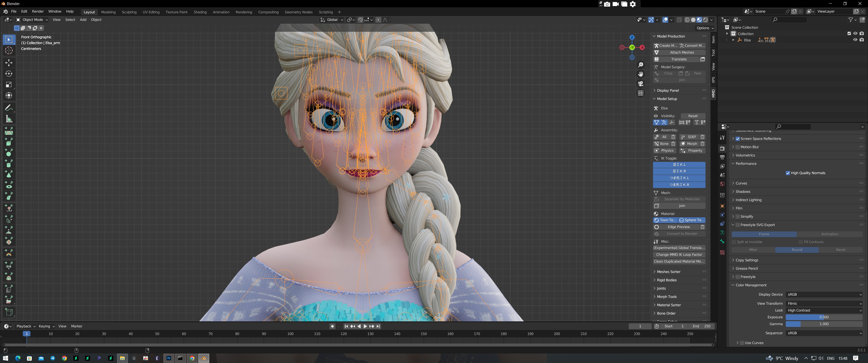Open the Object Mode dropdown

(32, 20)
